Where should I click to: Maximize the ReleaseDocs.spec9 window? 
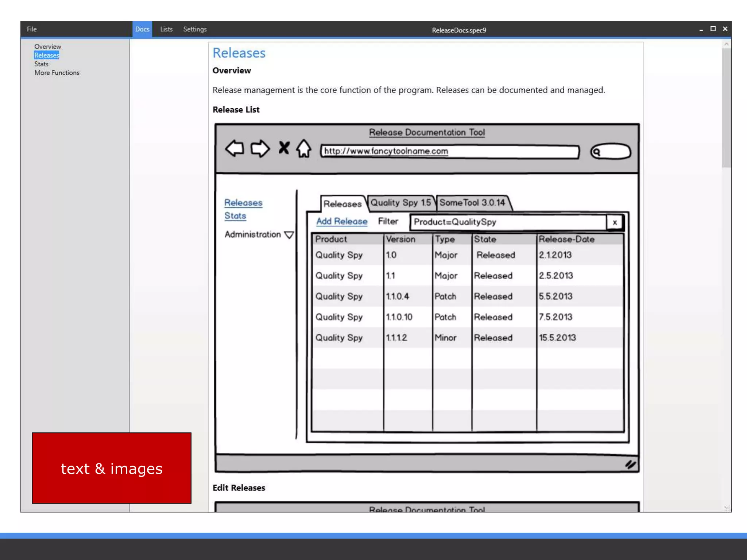point(713,29)
